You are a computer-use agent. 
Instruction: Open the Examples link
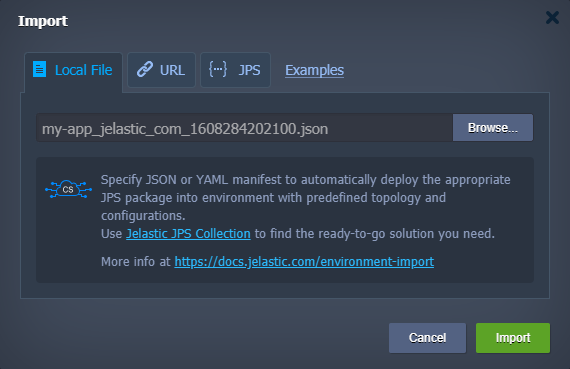point(314,70)
